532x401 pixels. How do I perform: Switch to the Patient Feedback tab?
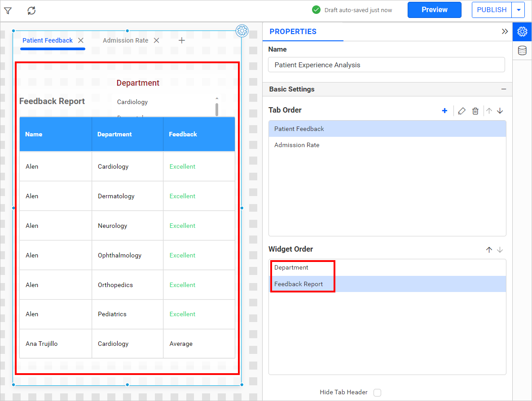coord(47,40)
